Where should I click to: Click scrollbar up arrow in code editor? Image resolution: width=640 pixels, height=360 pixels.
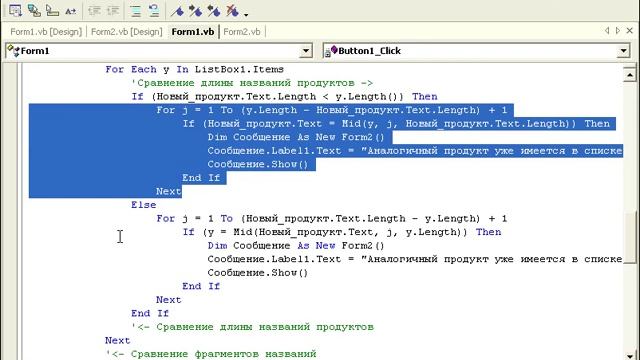tap(630, 74)
